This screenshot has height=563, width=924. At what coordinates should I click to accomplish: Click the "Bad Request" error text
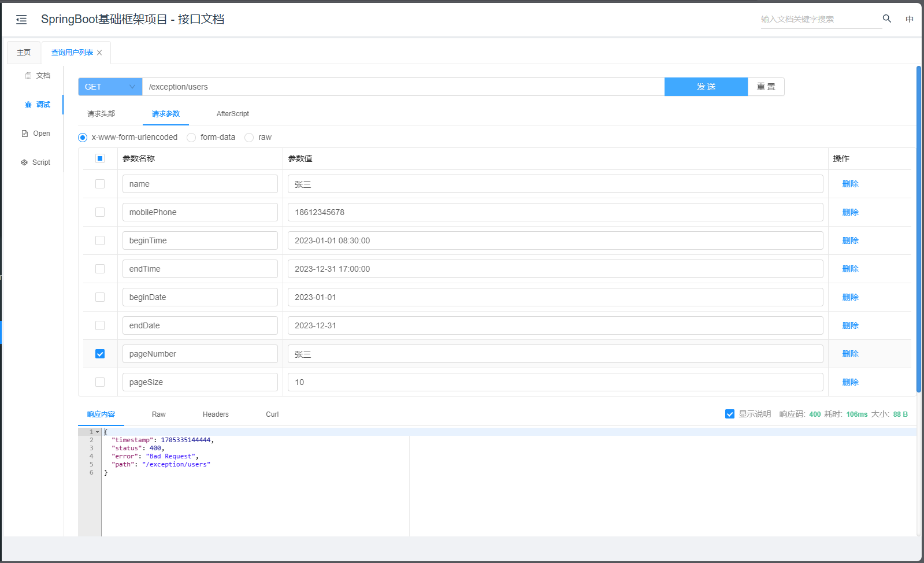(171, 456)
